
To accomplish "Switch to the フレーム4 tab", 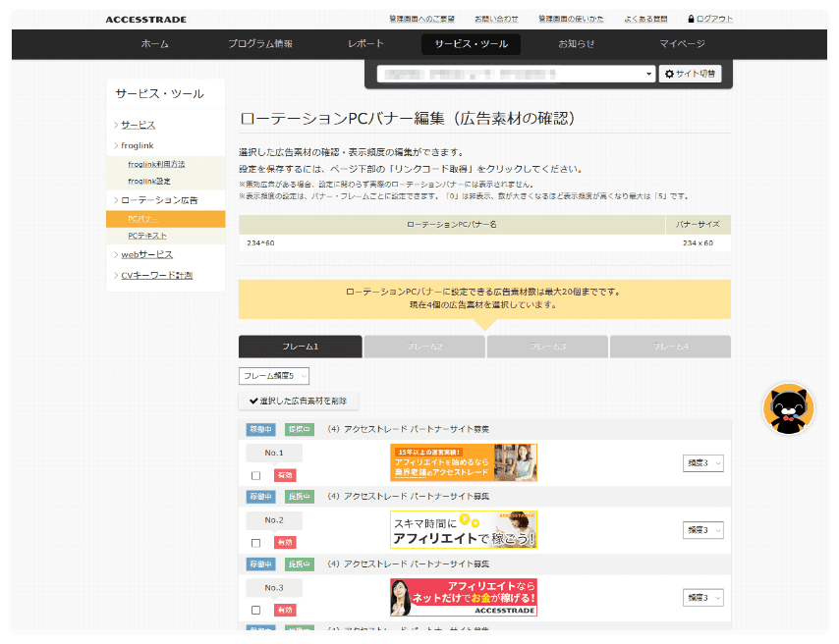I will tap(670, 347).
